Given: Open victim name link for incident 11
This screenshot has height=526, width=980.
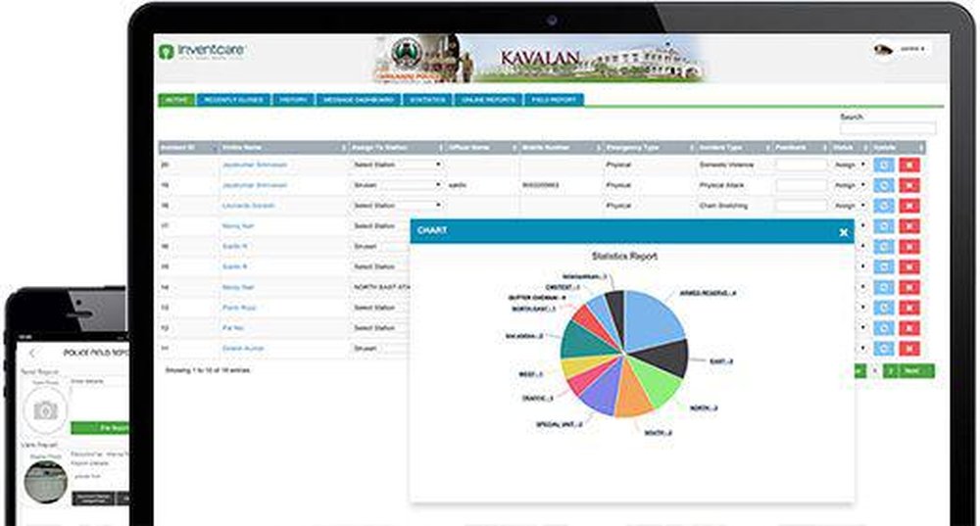Looking at the screenshot, I should point(243,349).
